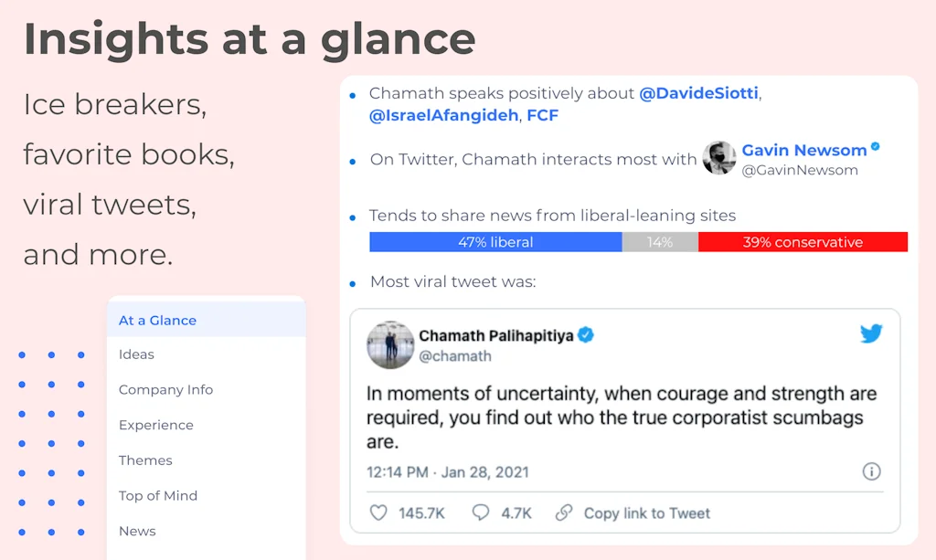Switch to Themes section

pyautogui.click(x=145, y=460)
